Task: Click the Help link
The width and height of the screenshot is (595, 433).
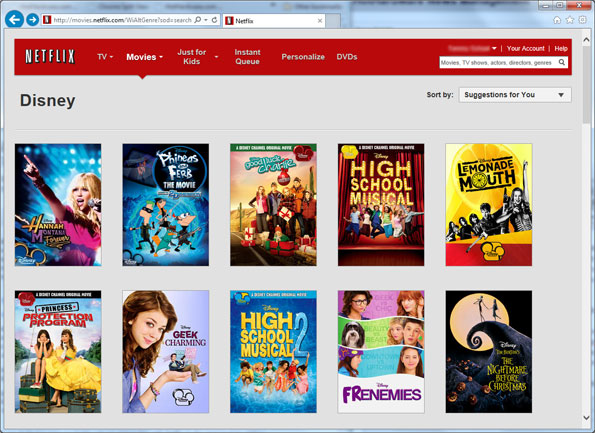Action: click(x=561, y=49)
